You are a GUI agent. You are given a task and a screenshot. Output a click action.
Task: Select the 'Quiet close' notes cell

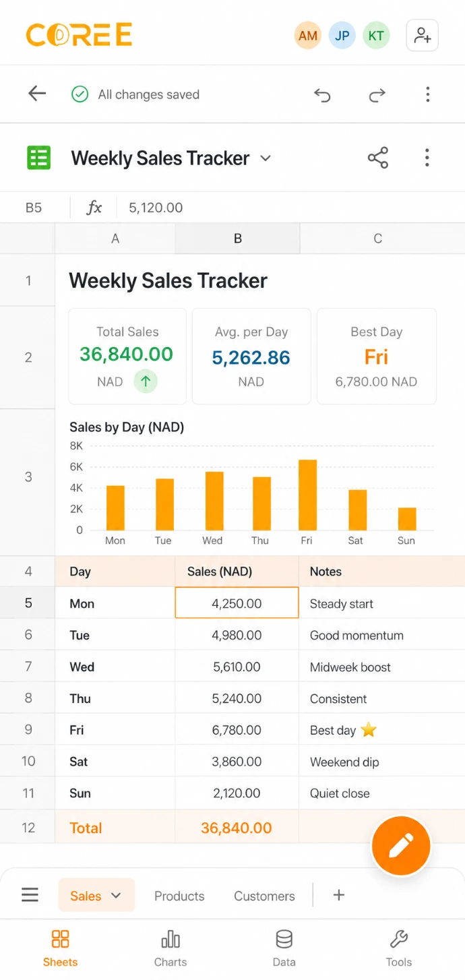click(x=381, y=793)
